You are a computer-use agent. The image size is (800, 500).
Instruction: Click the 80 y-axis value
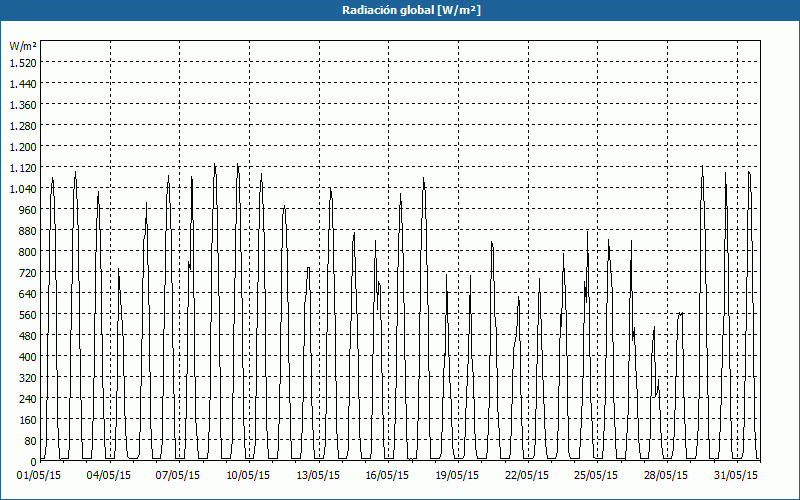coord(29,440)
